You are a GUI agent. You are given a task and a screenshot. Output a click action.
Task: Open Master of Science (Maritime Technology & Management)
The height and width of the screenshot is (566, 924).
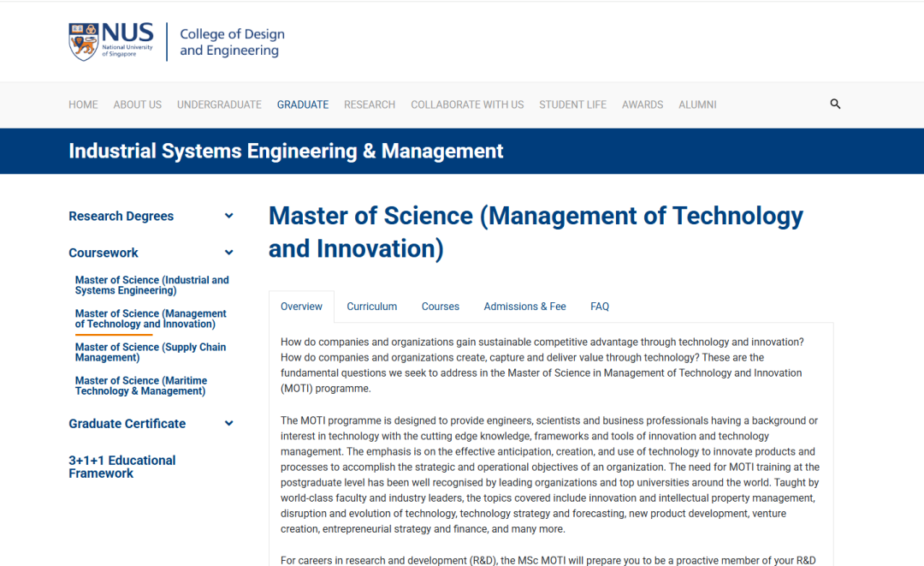pyautogui.click(x=141, y=385)
